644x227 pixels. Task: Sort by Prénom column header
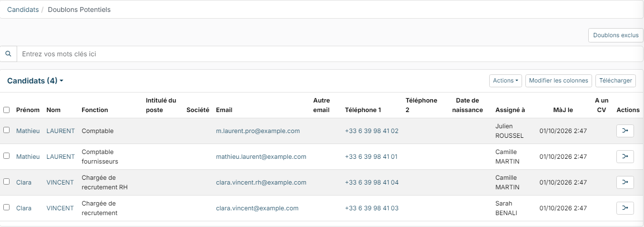28,110
